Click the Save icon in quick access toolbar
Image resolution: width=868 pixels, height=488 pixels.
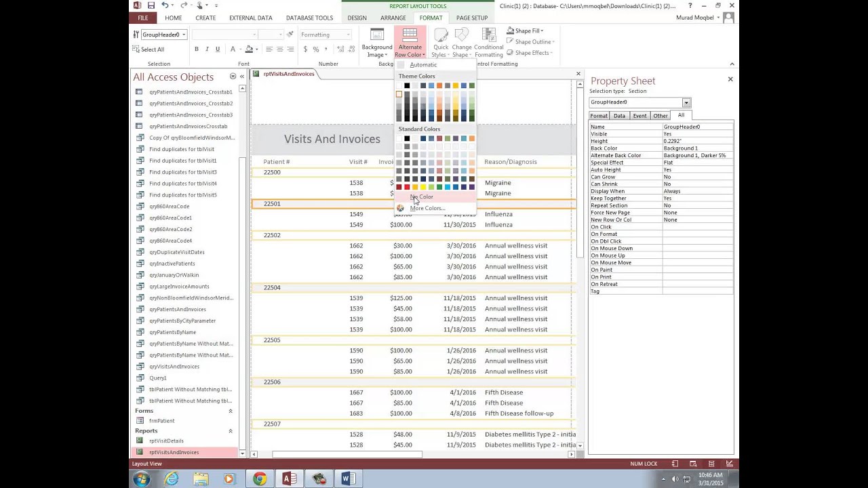pos(151,5)
